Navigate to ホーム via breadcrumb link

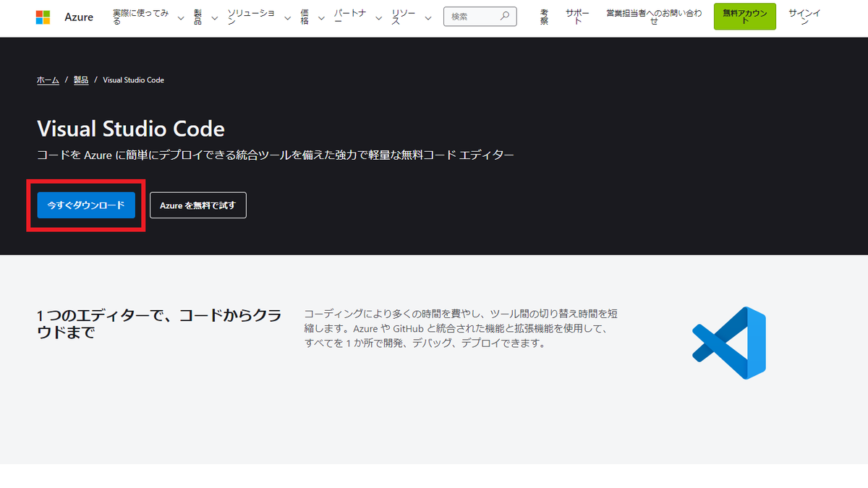pos(47,80)
